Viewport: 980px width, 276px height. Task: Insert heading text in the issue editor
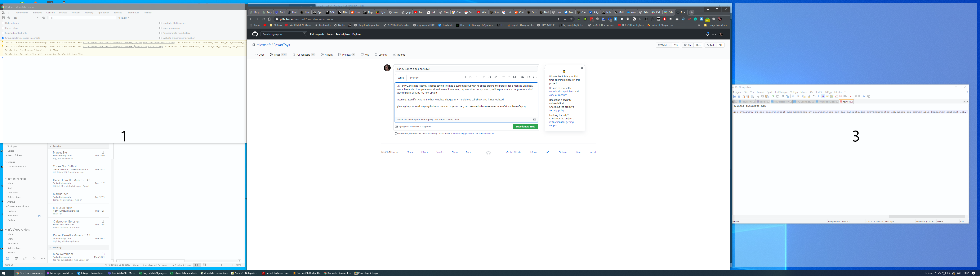pyautogui.click(x=465, y=77)
